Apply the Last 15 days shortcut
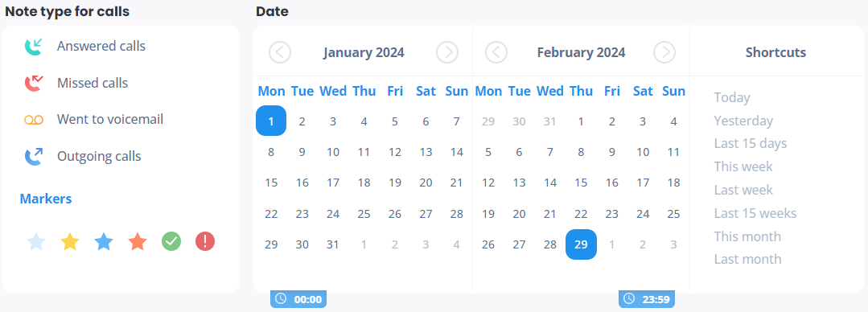The width and height of the screenshot is (868, 312). coord(750,144)
